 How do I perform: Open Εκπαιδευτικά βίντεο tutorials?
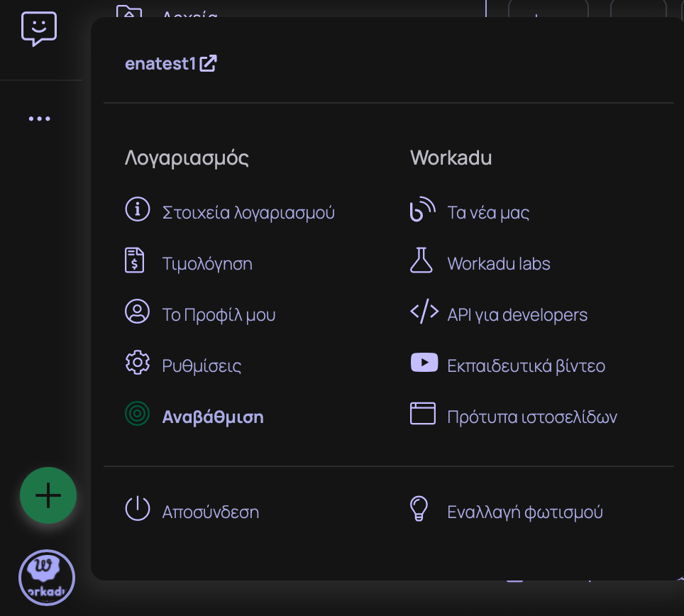click(526, 366)
